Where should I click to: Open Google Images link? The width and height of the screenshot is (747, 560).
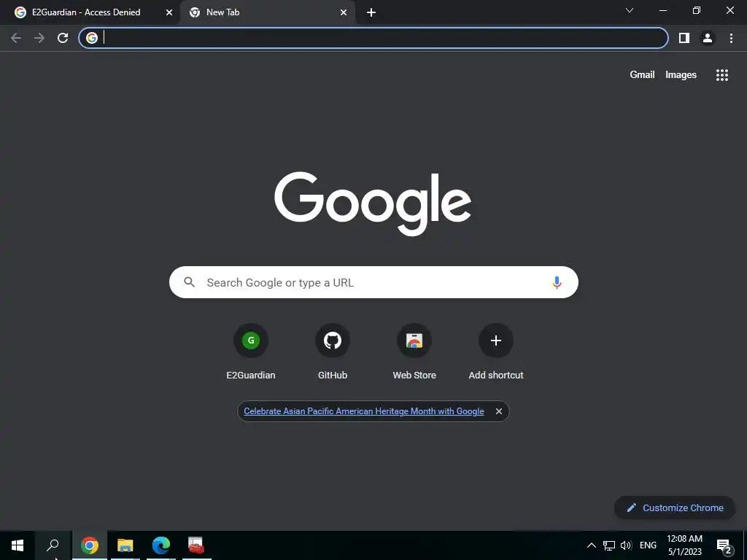click(681, 75)
